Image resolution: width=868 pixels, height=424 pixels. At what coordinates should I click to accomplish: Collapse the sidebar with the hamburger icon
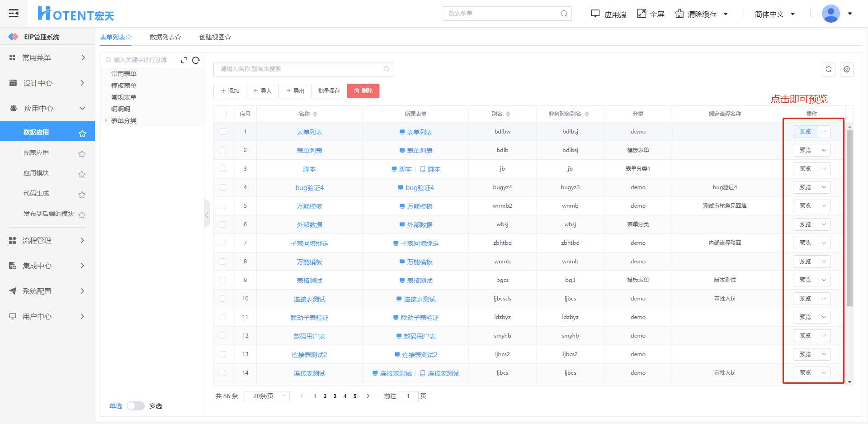[14, 13]
